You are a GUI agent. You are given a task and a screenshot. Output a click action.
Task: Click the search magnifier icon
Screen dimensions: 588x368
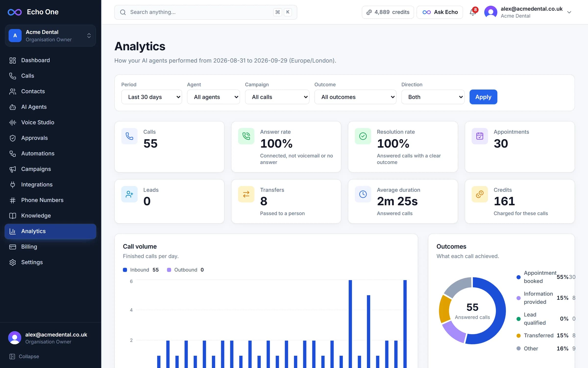tap(123, 12)
